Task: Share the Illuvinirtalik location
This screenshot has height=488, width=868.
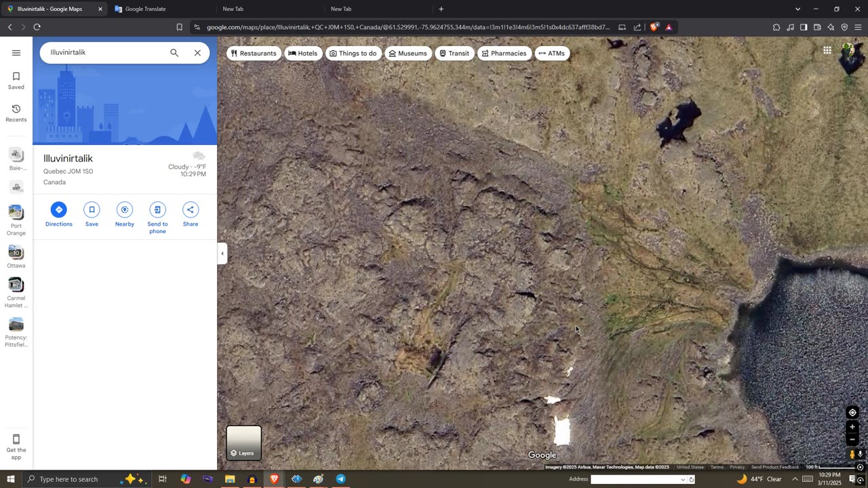Action: (x=191, y=214)
